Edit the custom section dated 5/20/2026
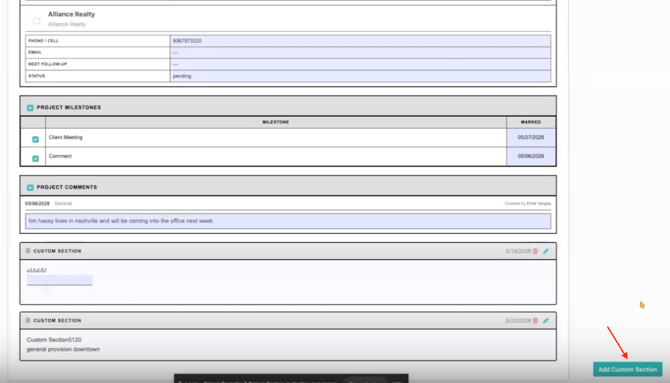 tap(546, 321)
